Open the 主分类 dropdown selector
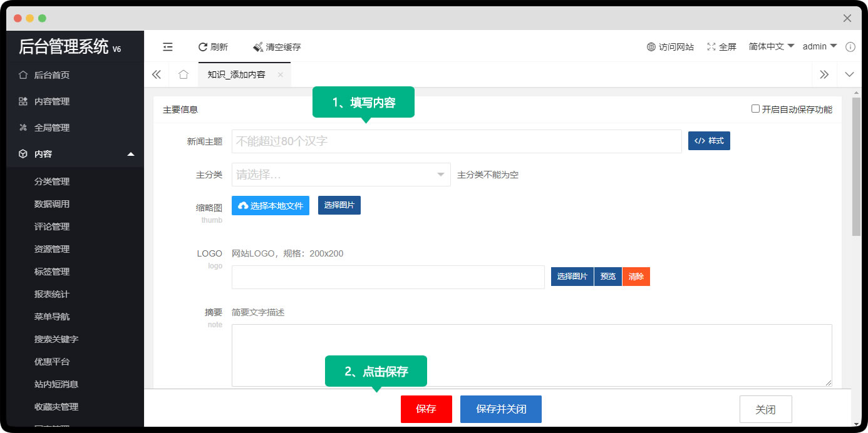This screenshot has width=868, height=433. coord(341,175)
